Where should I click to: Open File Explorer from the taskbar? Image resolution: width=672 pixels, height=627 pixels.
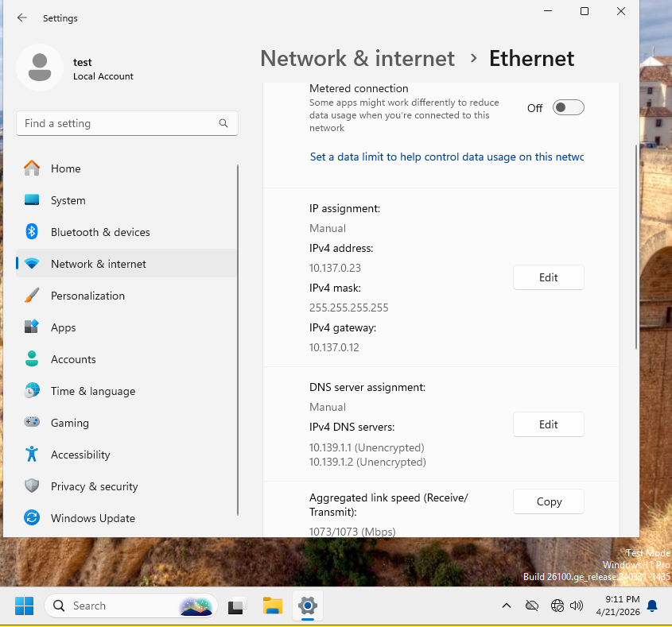coord(273,606)
